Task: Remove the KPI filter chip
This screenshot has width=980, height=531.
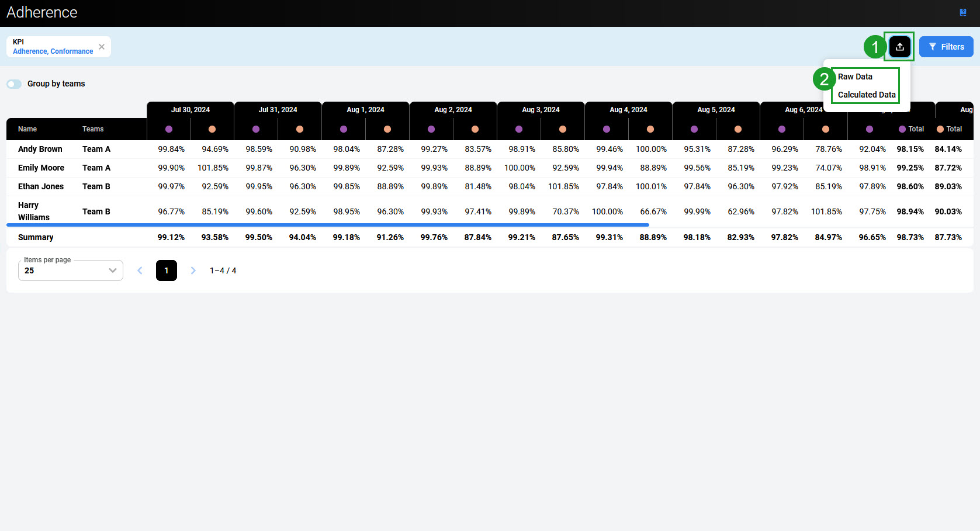Action: coord(102,47)
